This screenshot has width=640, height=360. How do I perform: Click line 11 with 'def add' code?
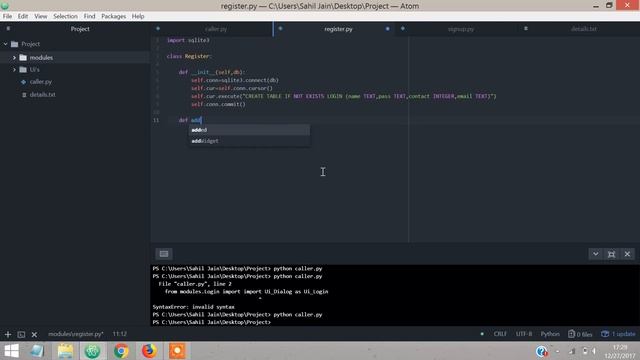(x=190, y=120)
